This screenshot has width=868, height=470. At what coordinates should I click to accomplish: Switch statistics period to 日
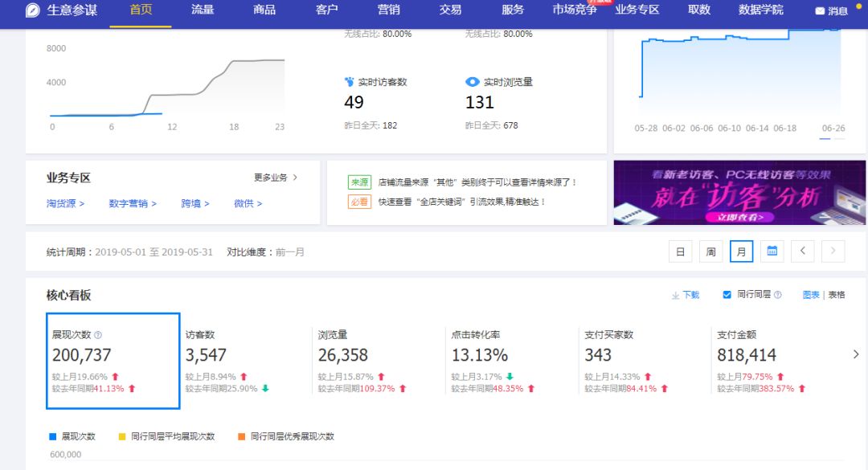click(x=680, y=251)
